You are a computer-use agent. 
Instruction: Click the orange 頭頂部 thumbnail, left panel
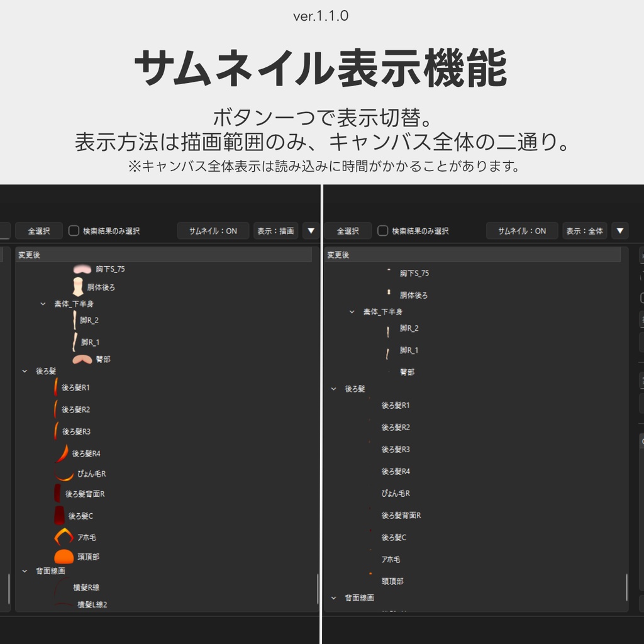[x=64, y=557]
